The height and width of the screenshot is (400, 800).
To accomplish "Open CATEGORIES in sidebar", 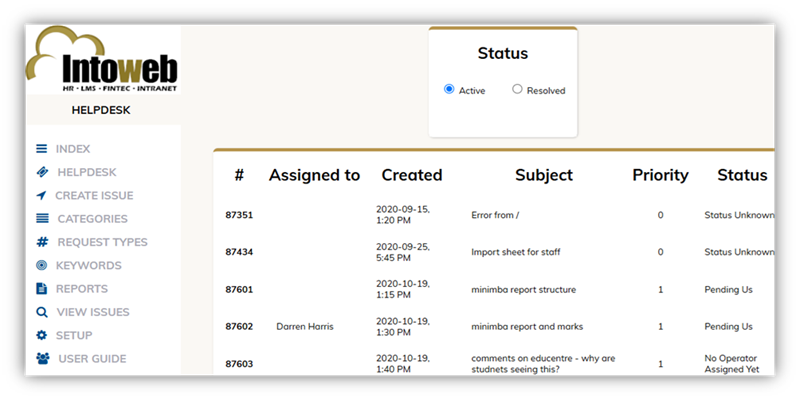I will [92, 219].
